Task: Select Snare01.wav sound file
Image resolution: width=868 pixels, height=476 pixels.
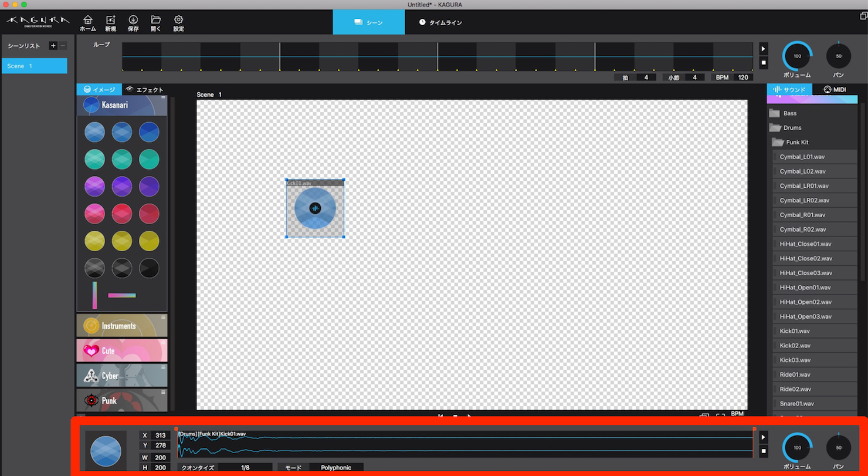Action: pyautogui.click(x=815, y=404)
